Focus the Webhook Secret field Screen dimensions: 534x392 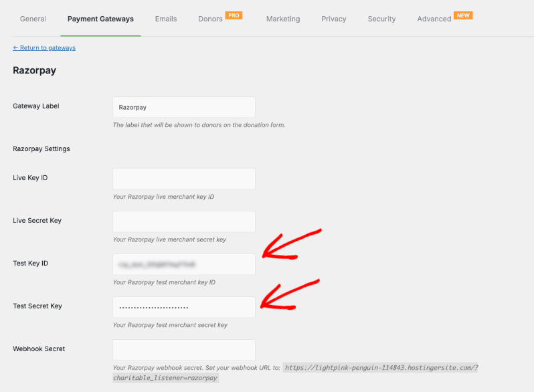click(184, 350)
